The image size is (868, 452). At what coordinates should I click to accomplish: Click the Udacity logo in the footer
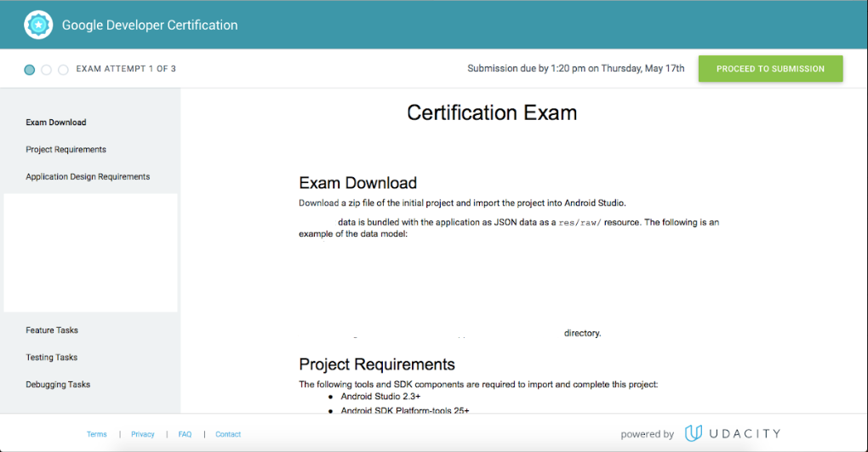click(733, 433)
